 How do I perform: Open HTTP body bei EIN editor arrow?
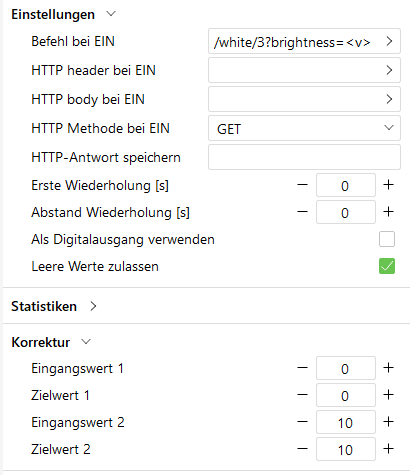[x=389, y=99]
